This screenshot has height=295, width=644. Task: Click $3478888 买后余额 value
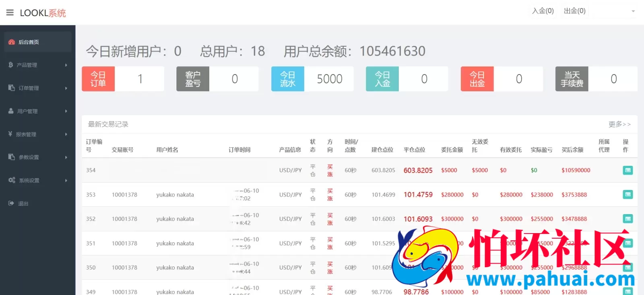[x=574, y=219]
